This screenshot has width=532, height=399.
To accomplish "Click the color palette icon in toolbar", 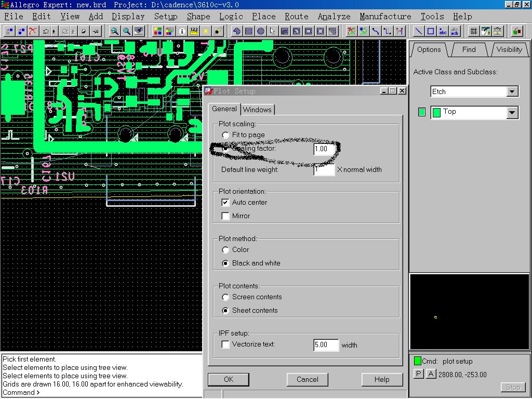I will tap(157, 31).
